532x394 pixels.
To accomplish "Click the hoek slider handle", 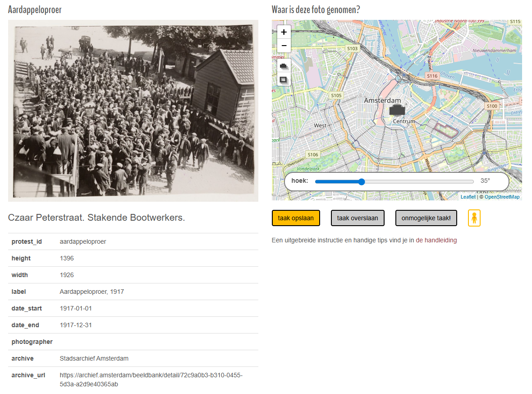I will tap(362, 181).
